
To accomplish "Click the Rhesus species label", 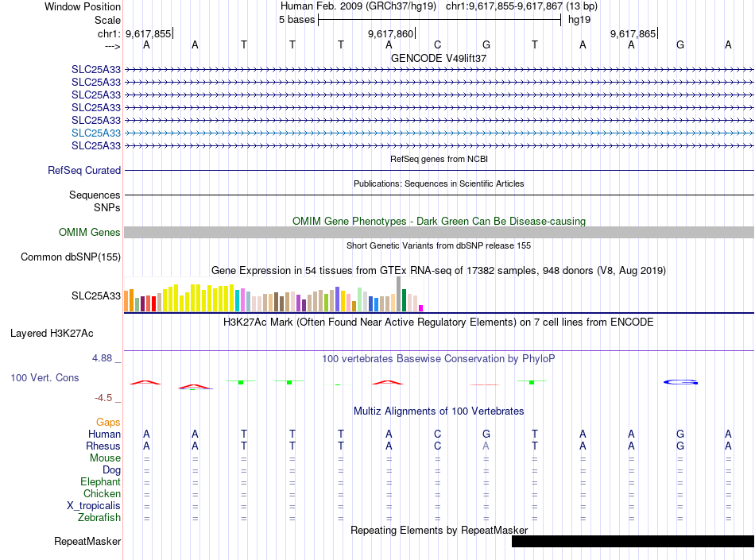I will click(103, 446).
